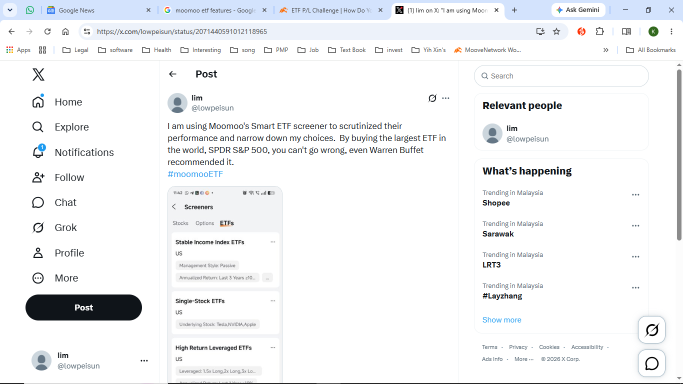This screenshot has height=384, width=683.
Task: Open the pinned WhatsApp tab
Action: point(30,10)
